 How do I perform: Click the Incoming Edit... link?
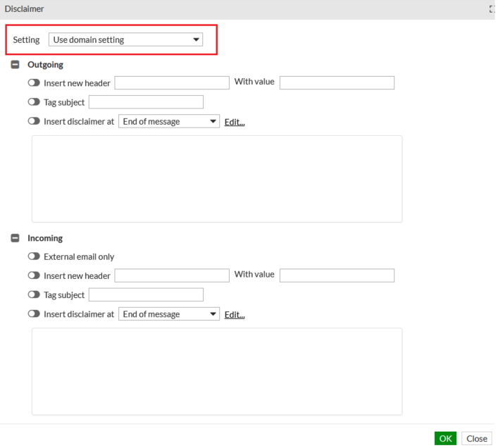[235, 315]
